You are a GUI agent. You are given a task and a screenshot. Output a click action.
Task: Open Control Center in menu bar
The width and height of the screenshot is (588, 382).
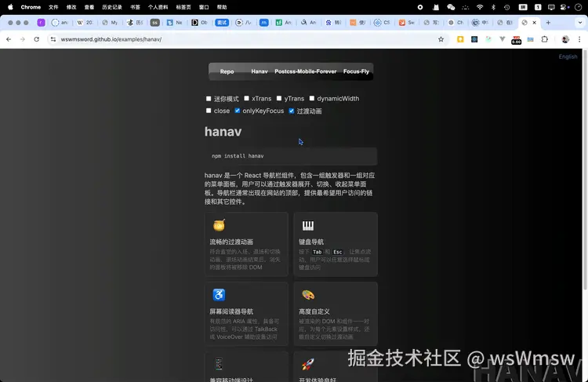(564, 7)
